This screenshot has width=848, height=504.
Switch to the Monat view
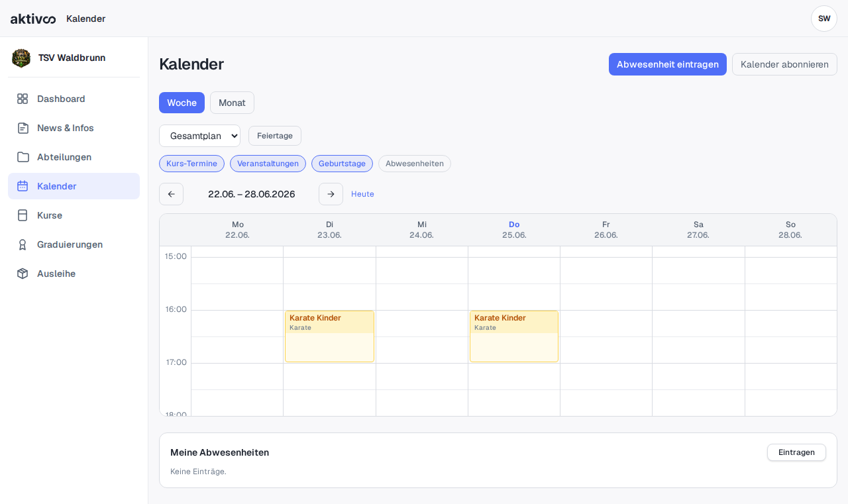(x=232, y=103)
